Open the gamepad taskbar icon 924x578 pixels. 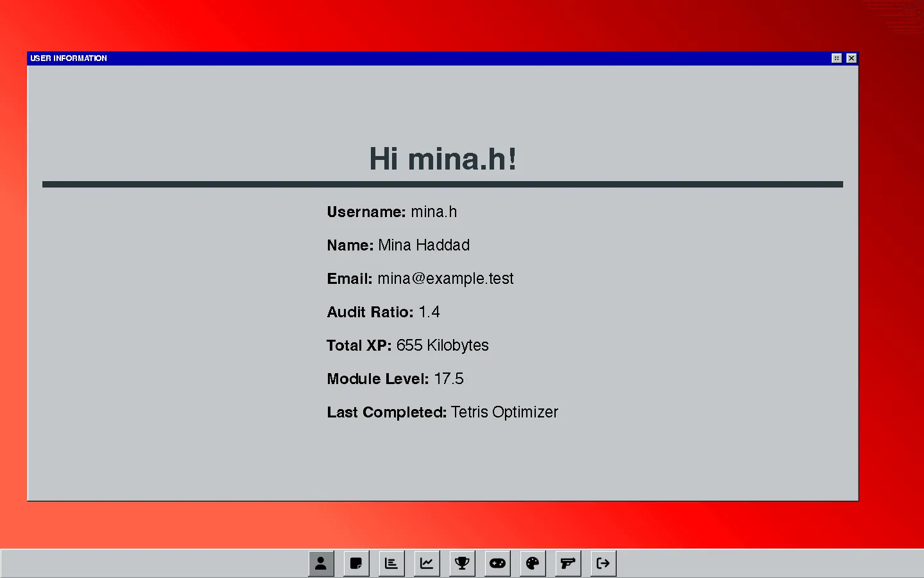point(497,563)
